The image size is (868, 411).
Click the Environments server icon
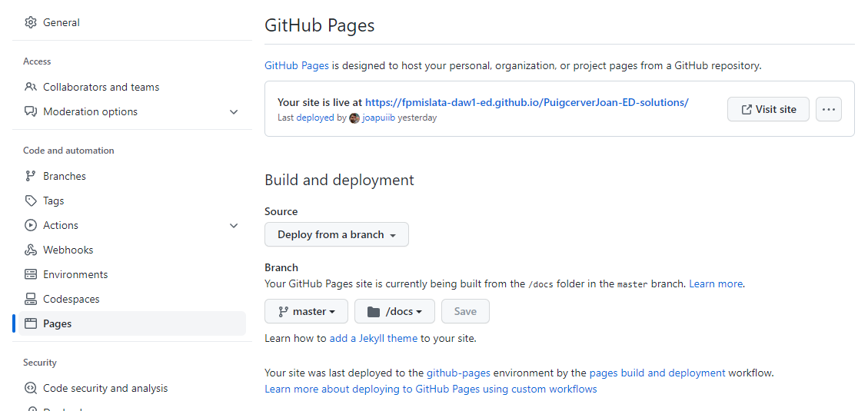(x=31, y=274)
